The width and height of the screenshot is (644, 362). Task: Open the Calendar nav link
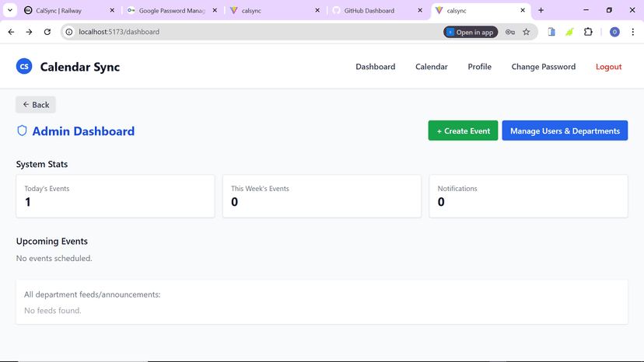431,67
